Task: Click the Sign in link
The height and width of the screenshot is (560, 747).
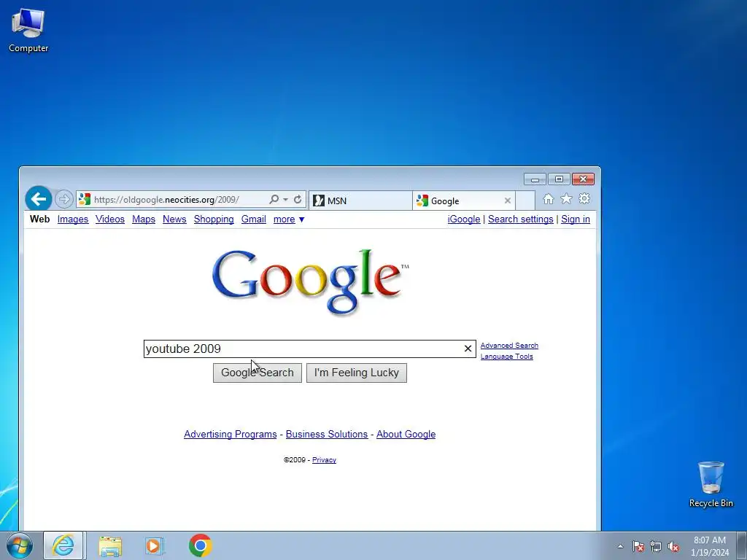Action: pyautogui.click(x=576, y=219)
